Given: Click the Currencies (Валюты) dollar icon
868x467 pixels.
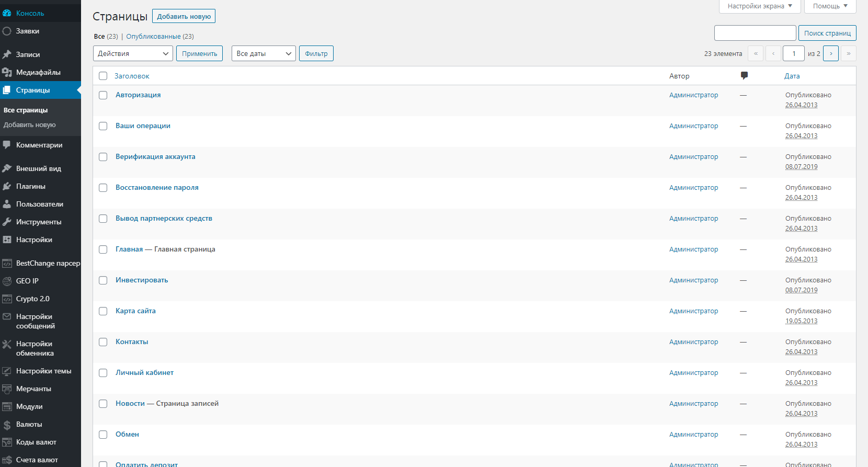Looking at the screenshot, I should 7,425.
